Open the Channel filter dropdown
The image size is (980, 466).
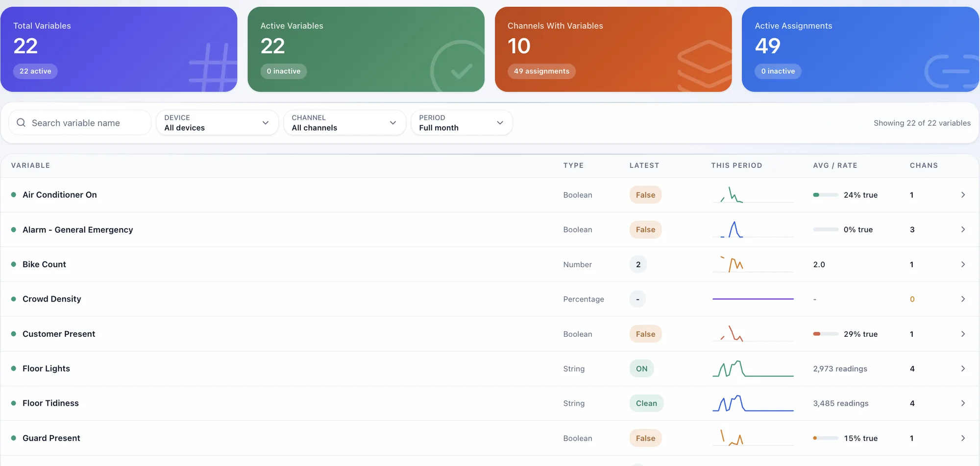click(x=344, y=122)
